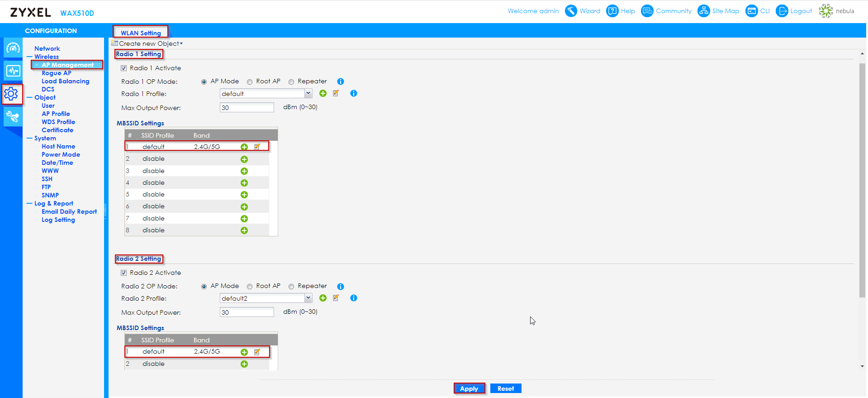Open the Radio 2 Profile dropdown

click(308, 298)
